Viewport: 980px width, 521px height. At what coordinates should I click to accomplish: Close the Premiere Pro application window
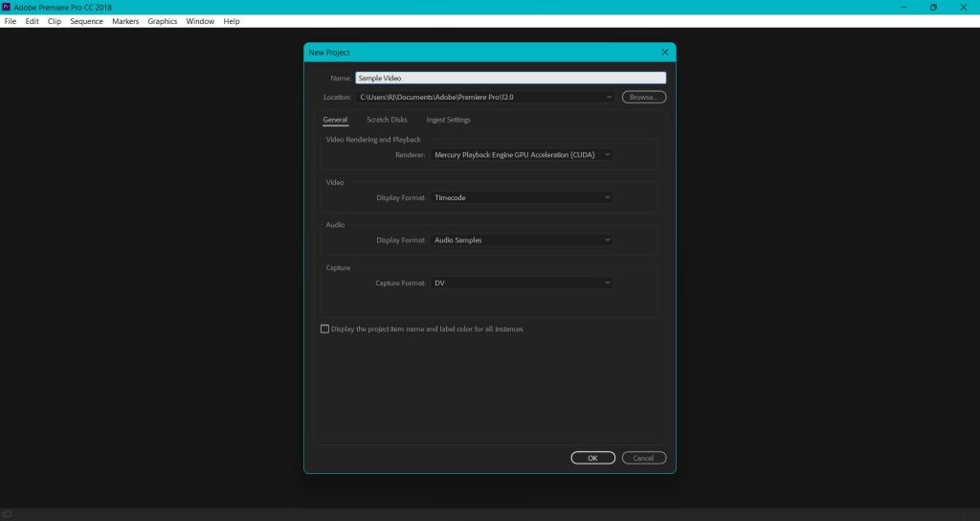[963, 7]
